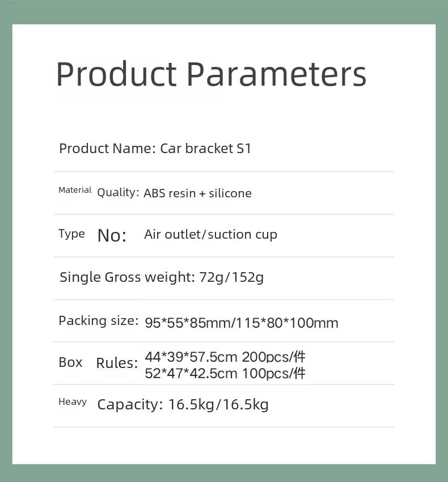448x482 pixels.
Task: Click the Product Parameters heading
Action: (x=211, y=75)
